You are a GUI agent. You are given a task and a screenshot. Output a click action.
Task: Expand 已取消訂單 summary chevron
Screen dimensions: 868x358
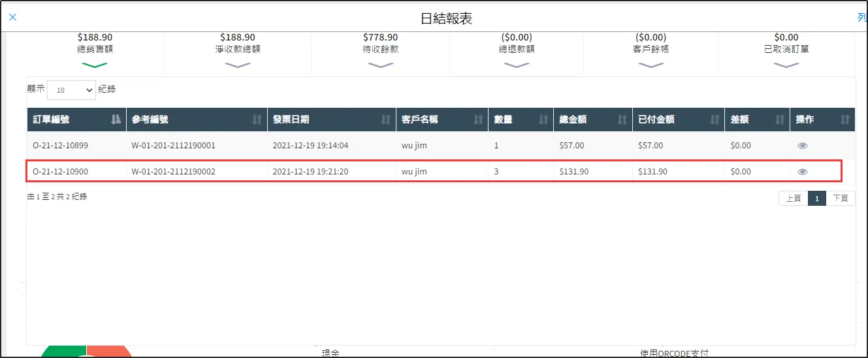tap(786, 65)
